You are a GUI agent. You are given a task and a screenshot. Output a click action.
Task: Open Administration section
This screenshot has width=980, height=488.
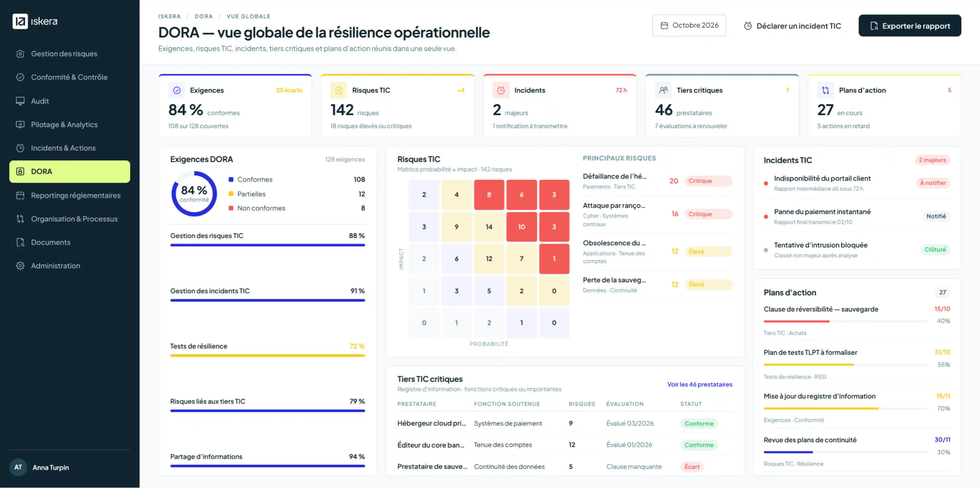[x=70, y=266]
